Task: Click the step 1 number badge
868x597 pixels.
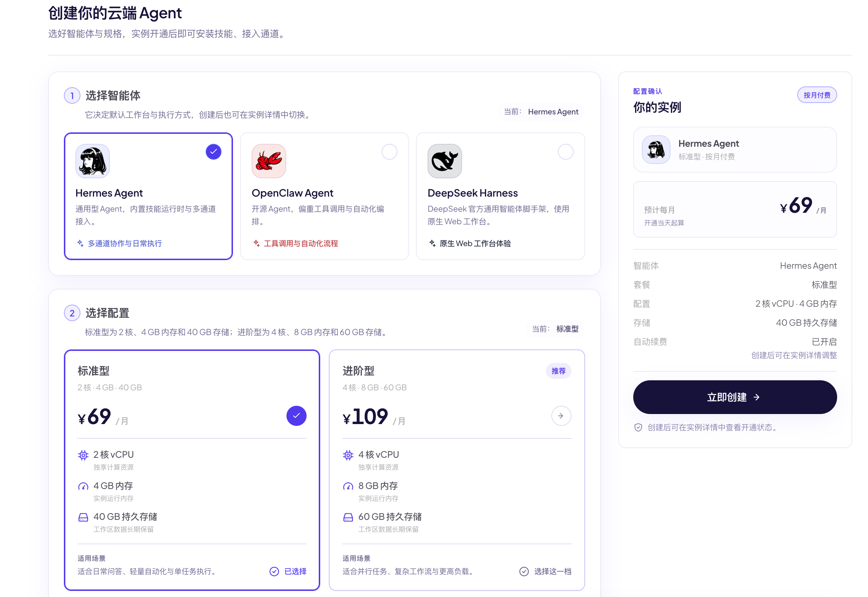Action: click(x=72, y=96)
